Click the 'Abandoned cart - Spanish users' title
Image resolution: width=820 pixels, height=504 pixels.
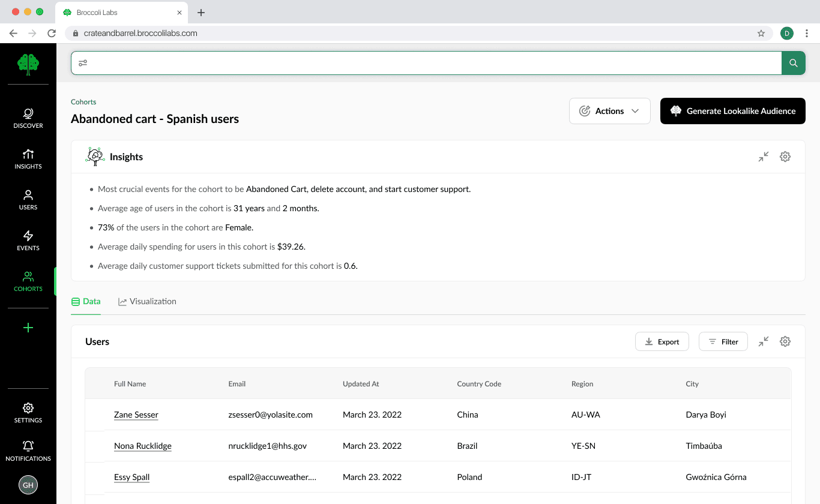(155, 119)
